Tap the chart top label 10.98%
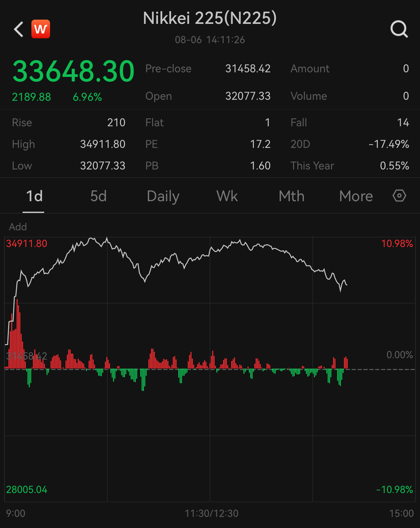The height and width of the screenshot is (528, 420). coord(397,244)
